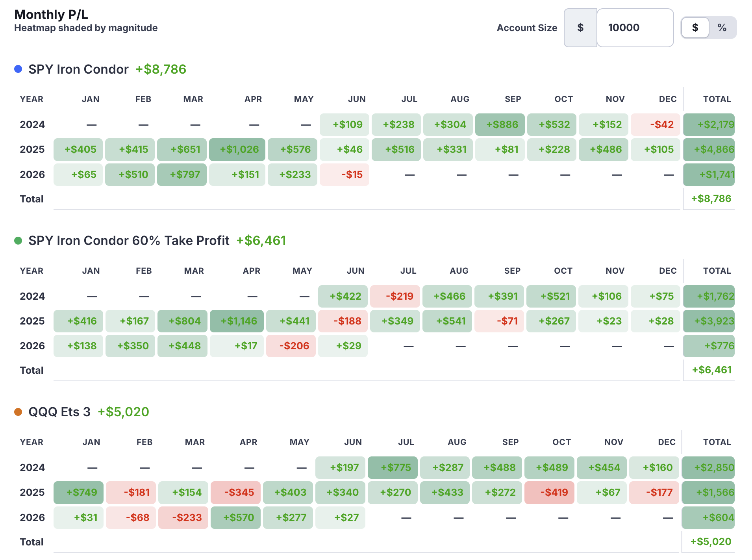
Task: Click the -$233 March 2026 cell
Action: (x=183, y=517)
